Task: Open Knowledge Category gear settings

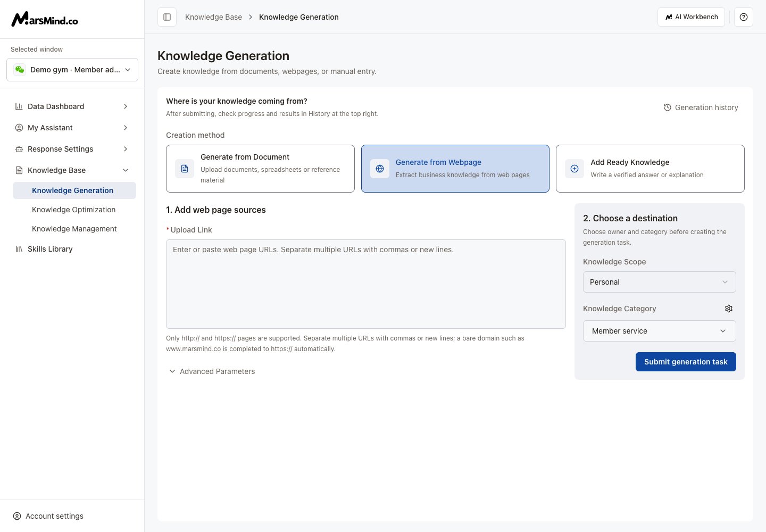Action: tap(729, 309)
